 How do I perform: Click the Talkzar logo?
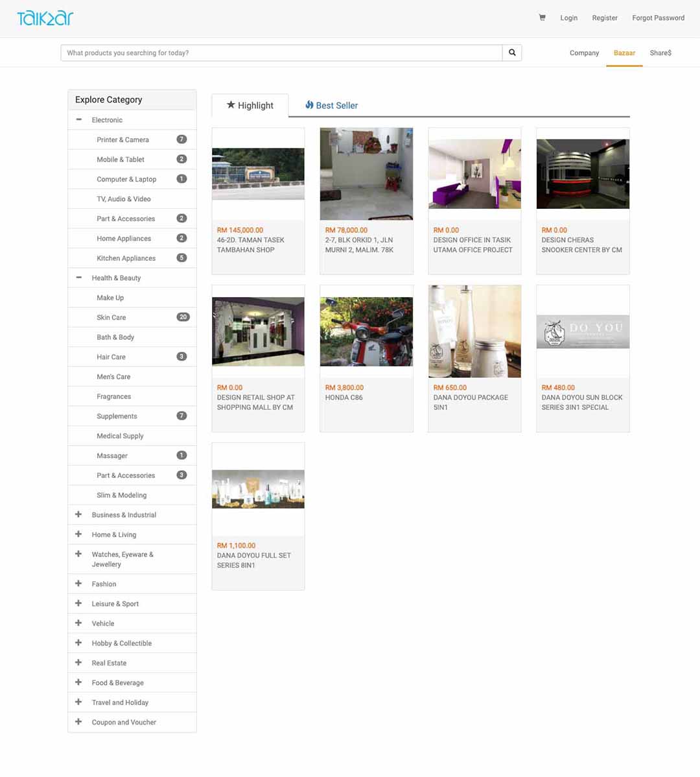tap(44, 18)
